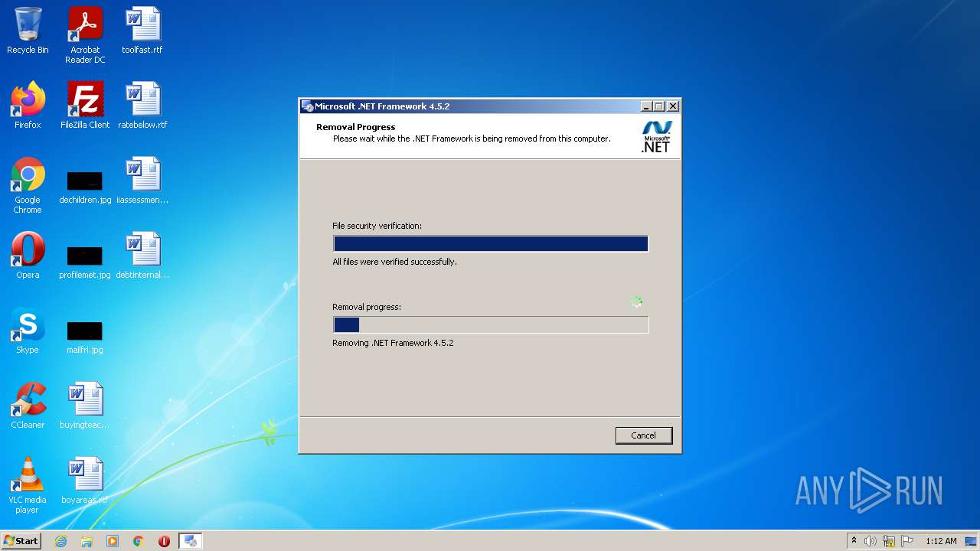Image resolution: width=980 pixels, height=551 pixels.
Task: Click the taskbar clock showing 1:12 AM
Action: point(941,541)
